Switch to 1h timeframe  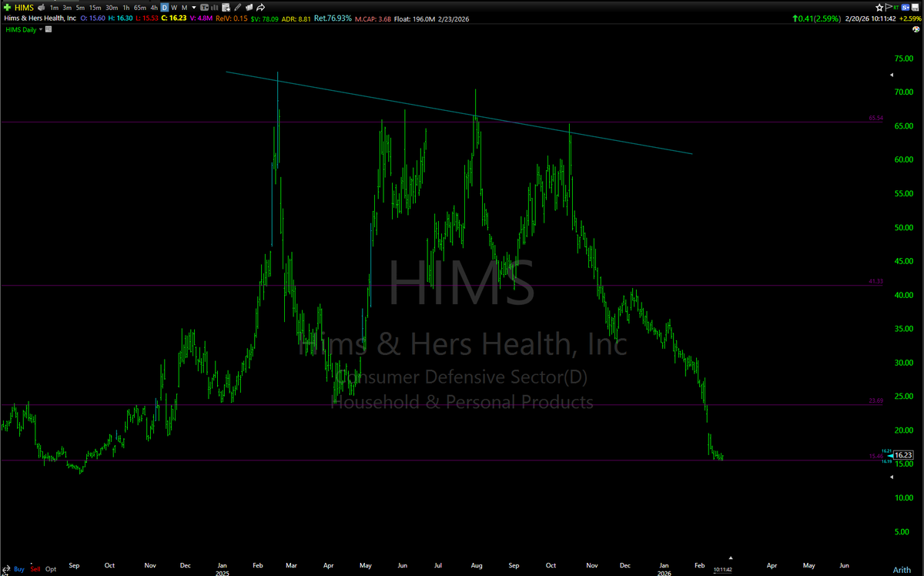(126, 8)
